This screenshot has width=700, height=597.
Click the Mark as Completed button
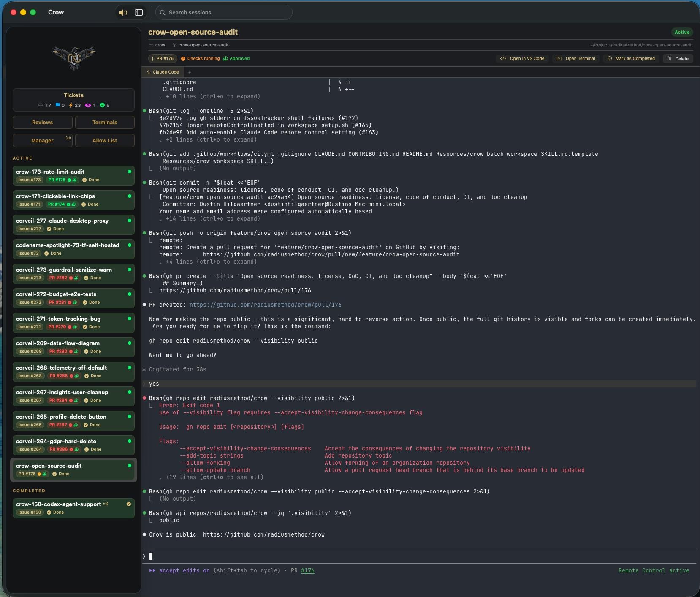[631, 58]
